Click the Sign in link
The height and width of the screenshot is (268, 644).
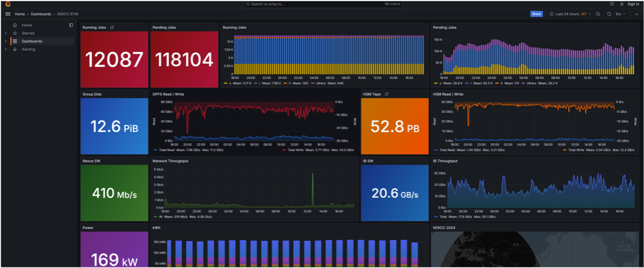[633, 4]
